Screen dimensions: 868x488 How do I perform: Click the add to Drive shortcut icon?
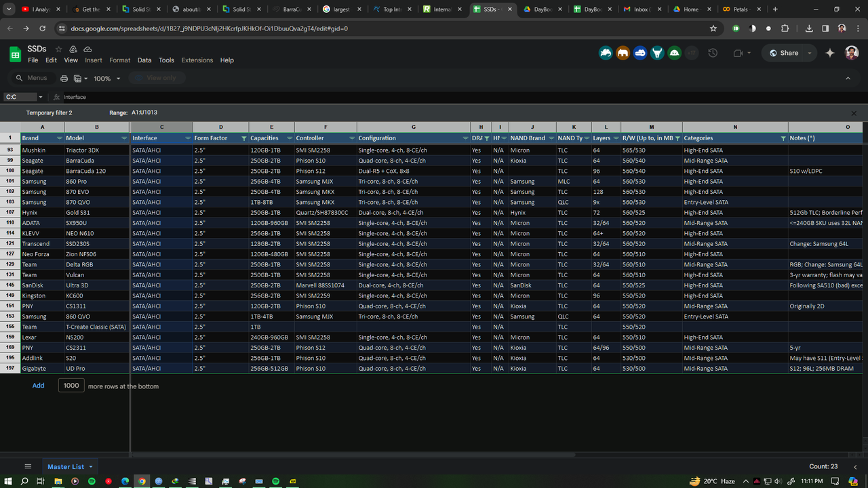click(x=73, y=49)
